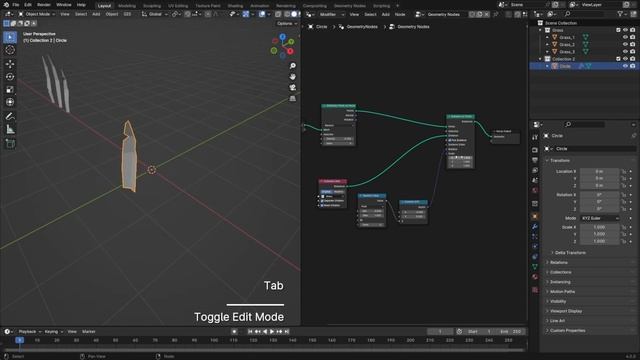Open the Options dropdown in viewport
640x360 pixels.
287,24
